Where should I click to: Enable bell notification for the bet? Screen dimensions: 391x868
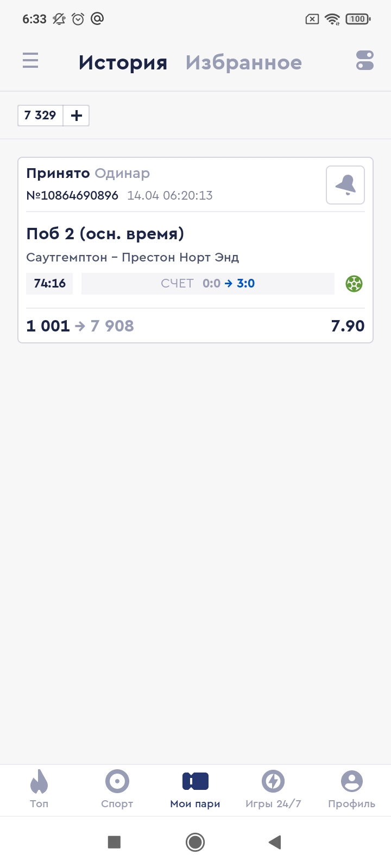345,185
